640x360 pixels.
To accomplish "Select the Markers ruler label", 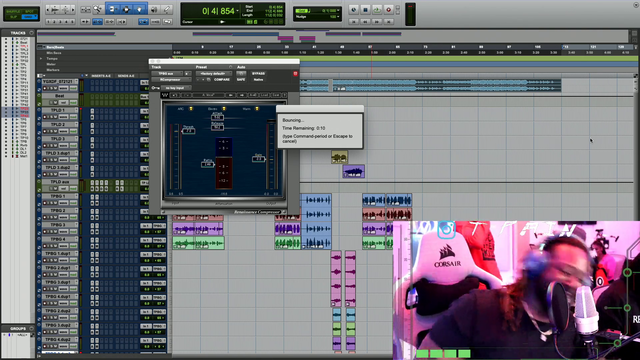I will point(53,70).
